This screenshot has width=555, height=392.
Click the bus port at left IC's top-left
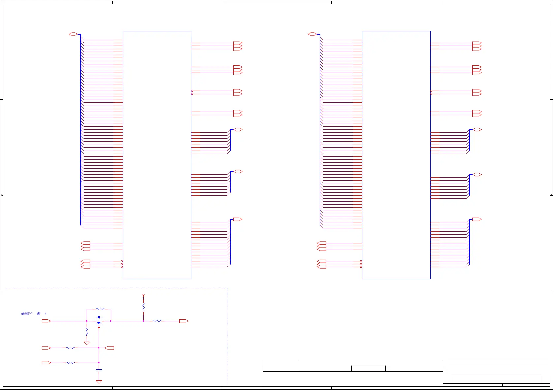(x=73, y=34)
